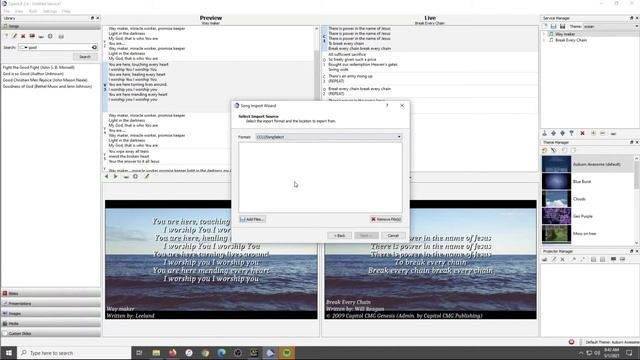Click the Move to bottom icon in Service Manager

(571, 133)
